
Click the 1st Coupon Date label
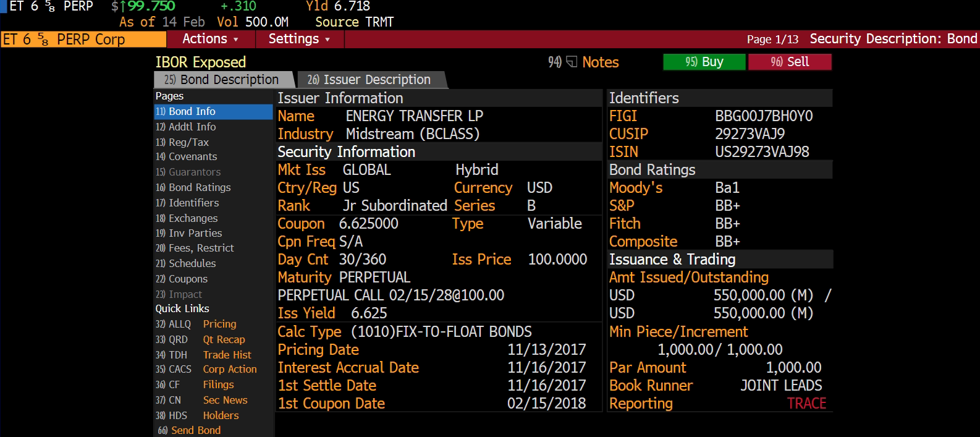point(331,404)
